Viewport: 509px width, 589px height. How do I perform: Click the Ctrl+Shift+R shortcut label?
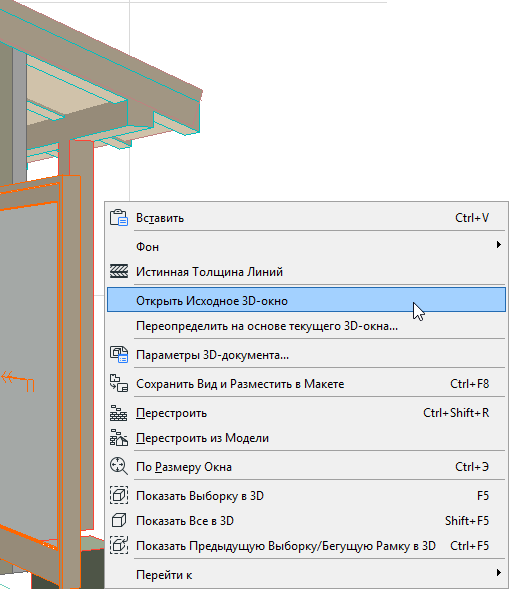click(456, 413)
